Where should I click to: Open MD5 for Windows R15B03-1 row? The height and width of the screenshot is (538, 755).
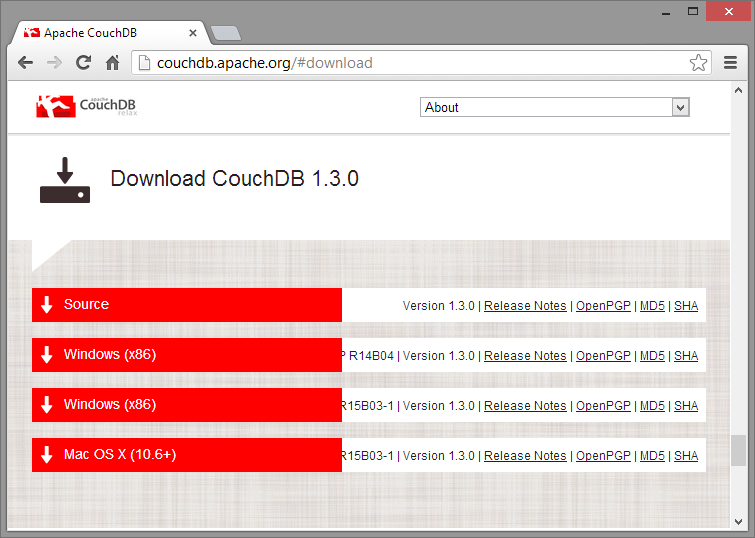coord(652,406)
